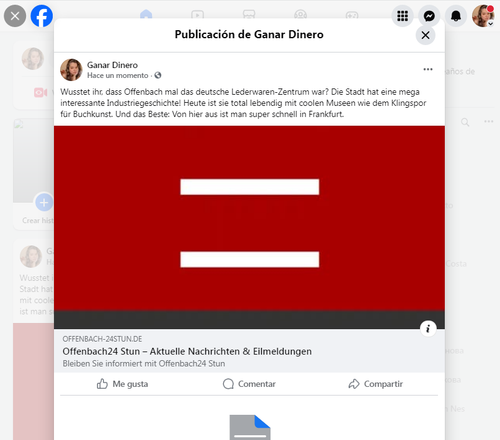Open the OFFENBACH-24STUN.DE domain link
Viewport: 500px width, 440px height.
(102, 339)
